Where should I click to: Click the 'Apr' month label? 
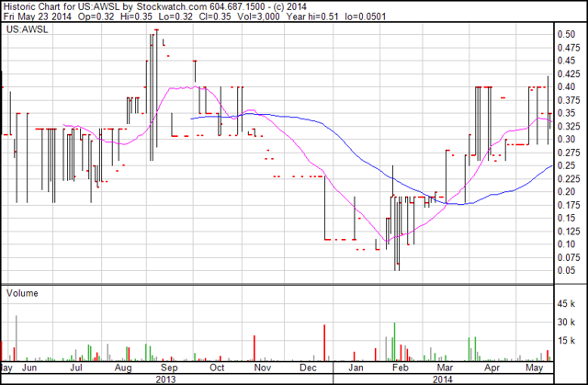tap(492, 368)
